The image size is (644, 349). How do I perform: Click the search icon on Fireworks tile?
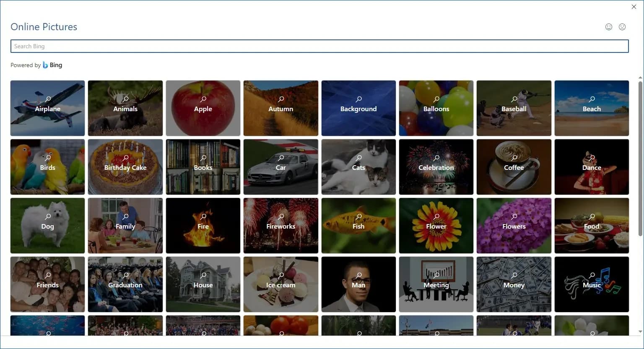(x=281, y=216)
